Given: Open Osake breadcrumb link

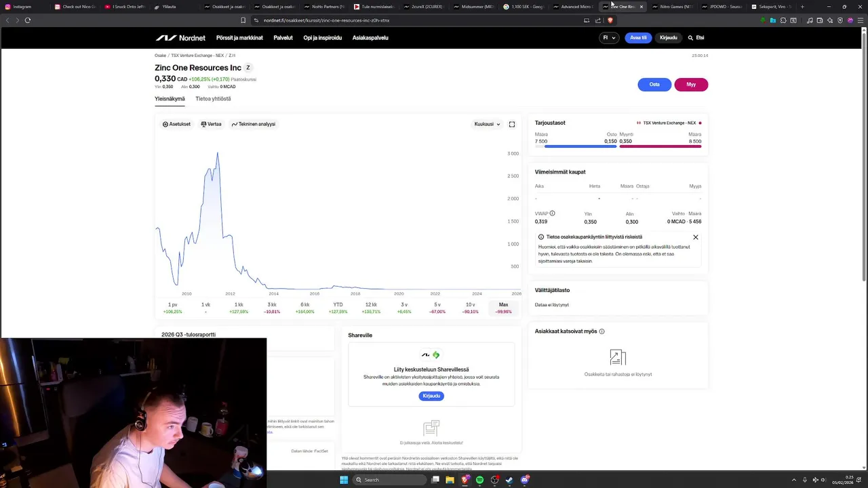Looking at the screenshot, I should point(160,56).
